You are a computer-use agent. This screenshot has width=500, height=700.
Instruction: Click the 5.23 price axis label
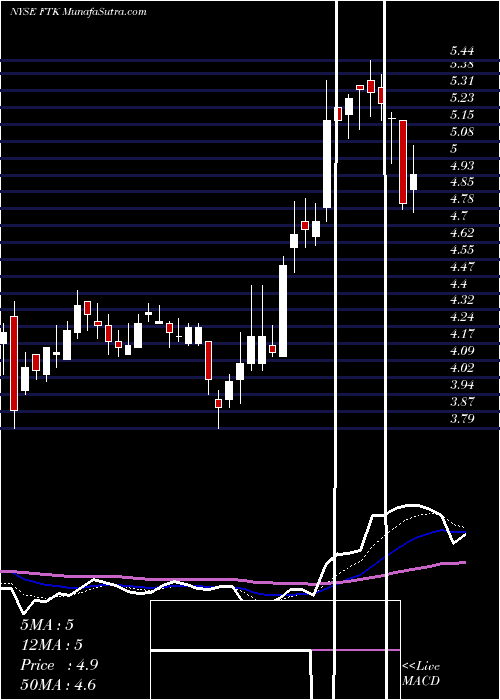(462, 98)
